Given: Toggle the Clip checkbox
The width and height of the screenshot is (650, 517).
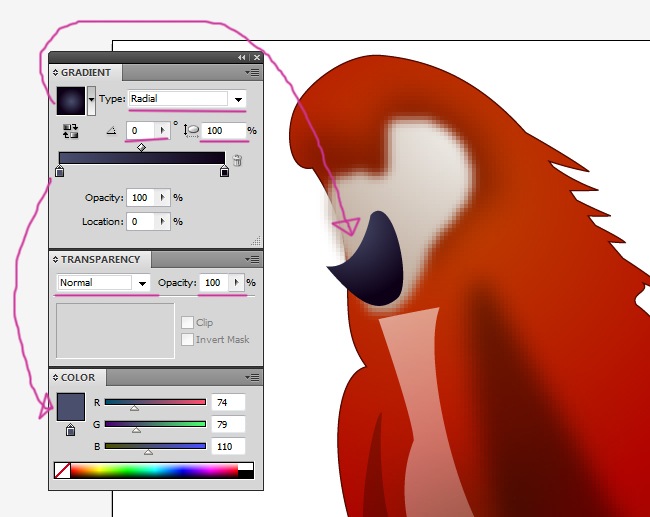Looking at the screenshot, I should point(187,323).
